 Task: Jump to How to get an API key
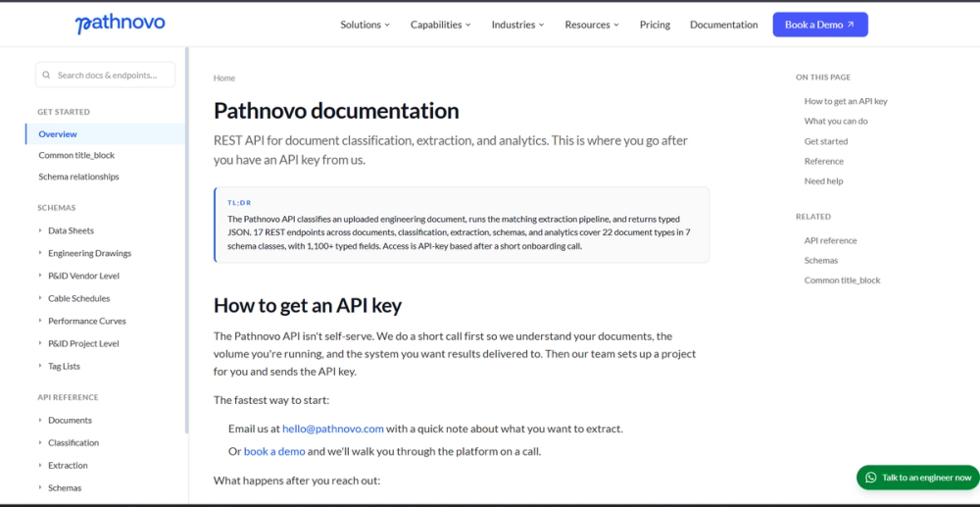point(846,101)
